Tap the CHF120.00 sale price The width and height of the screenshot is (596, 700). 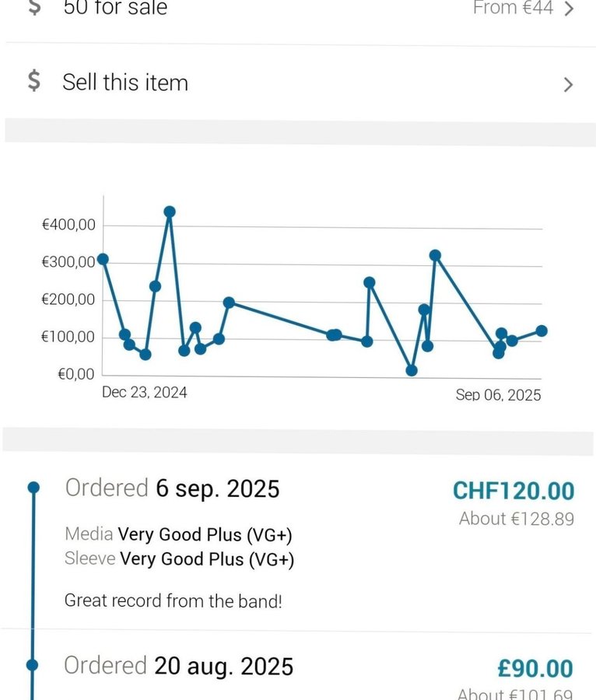coord(513,491)
